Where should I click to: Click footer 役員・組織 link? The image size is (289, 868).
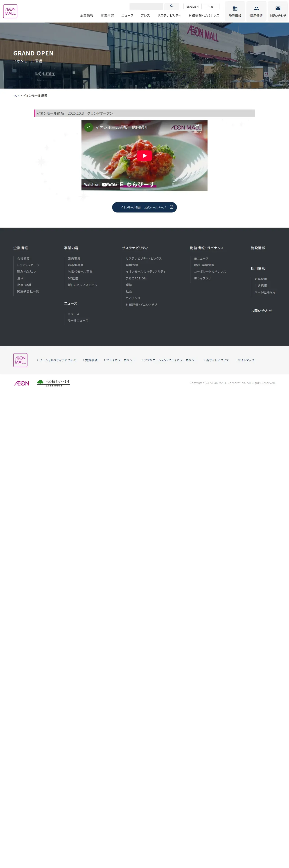tap(24, 285)
